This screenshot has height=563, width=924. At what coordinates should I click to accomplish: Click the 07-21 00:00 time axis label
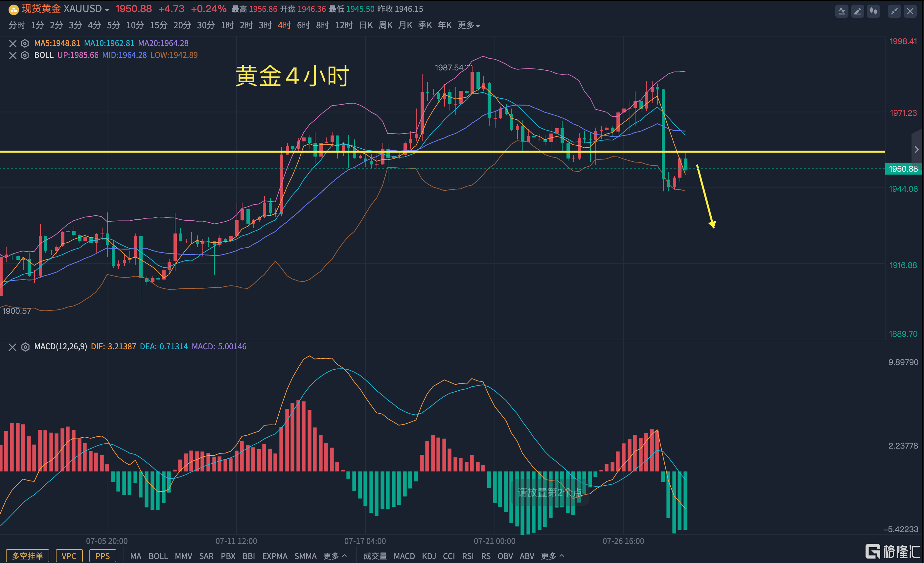click(x=494, y=541)
